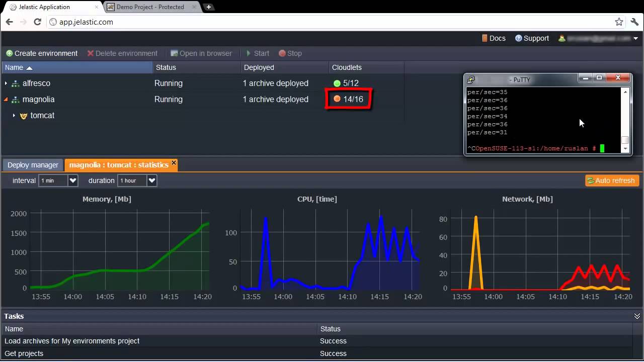Close the Demo Project tab

194,7
